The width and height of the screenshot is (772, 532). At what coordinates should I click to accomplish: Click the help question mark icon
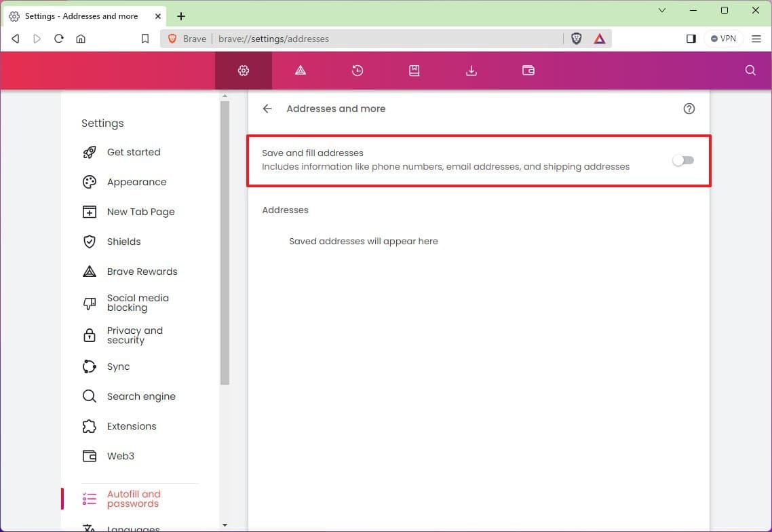point(689,109)
